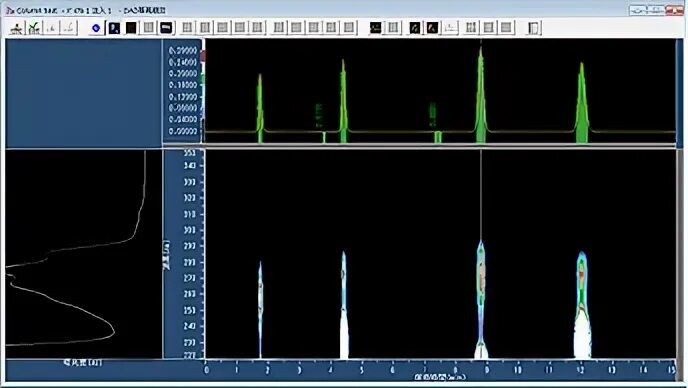Image resolution: width=688 pixels, height=388 pixels.
Task: Click the contour spot at 12 minutes
Action: coord(582,305)
